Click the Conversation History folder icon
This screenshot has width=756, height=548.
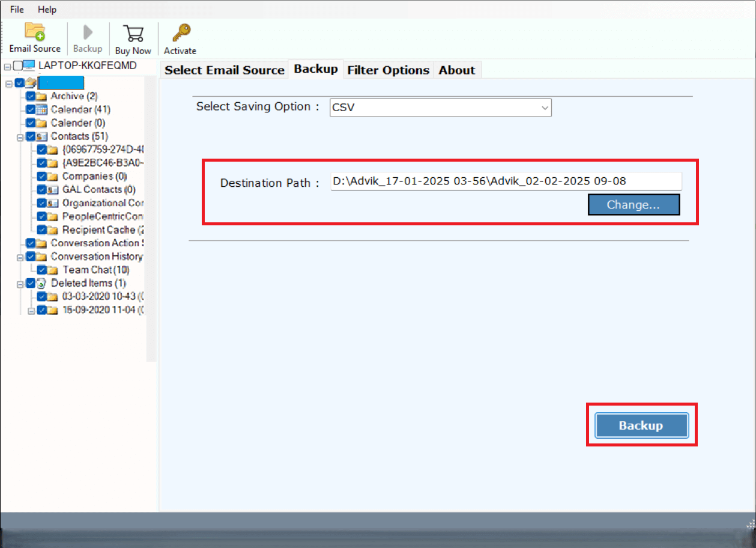41,257
